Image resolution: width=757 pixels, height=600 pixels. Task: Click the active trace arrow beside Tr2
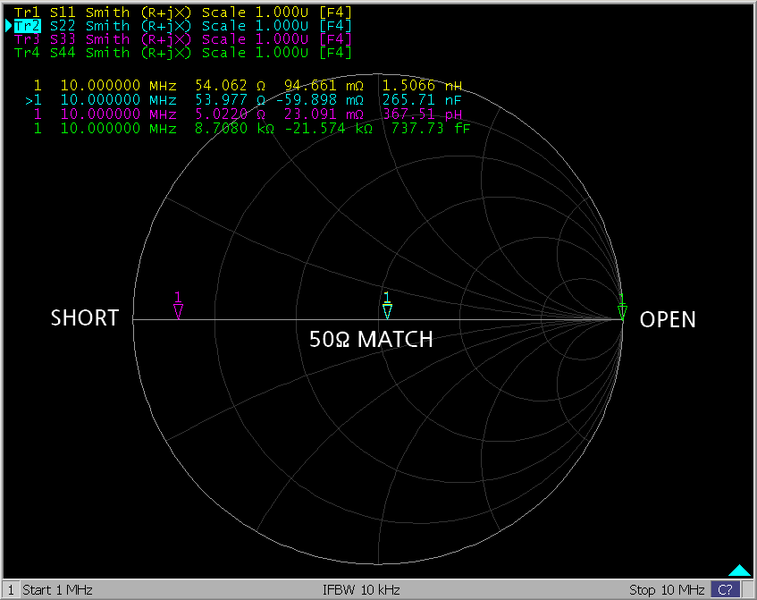point(8,25)
